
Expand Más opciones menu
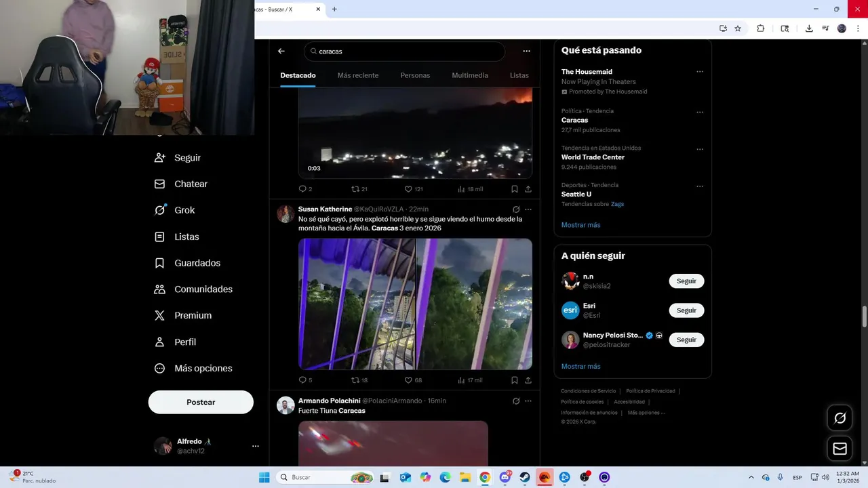tap(194, 368)
